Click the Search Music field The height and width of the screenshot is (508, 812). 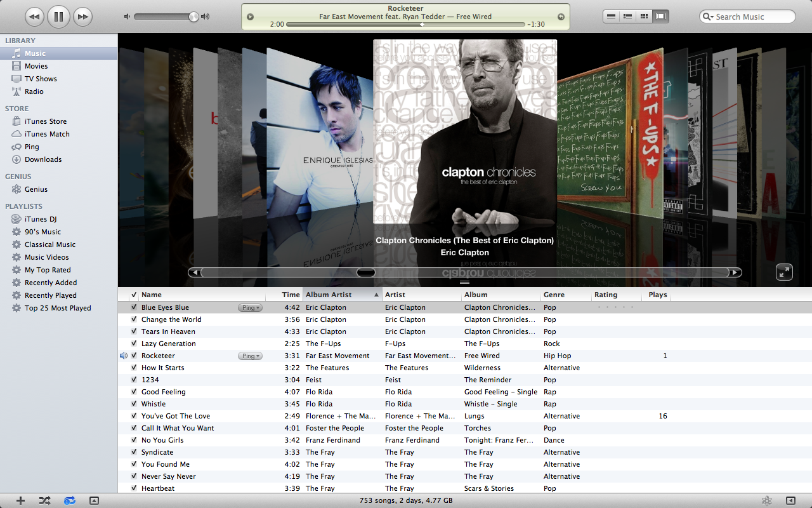tap(747, 17)
